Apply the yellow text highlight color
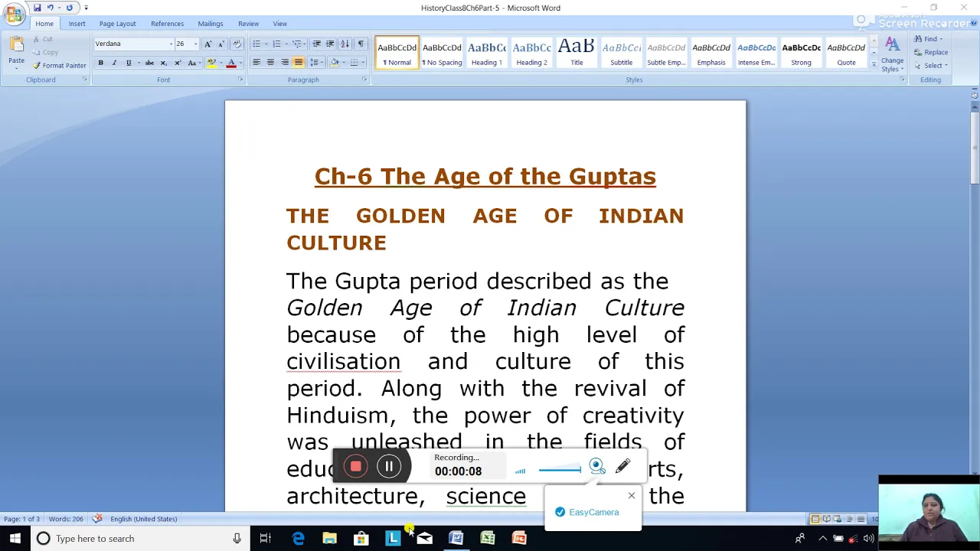The image size is (980, 551). click(x=211, y=63)
